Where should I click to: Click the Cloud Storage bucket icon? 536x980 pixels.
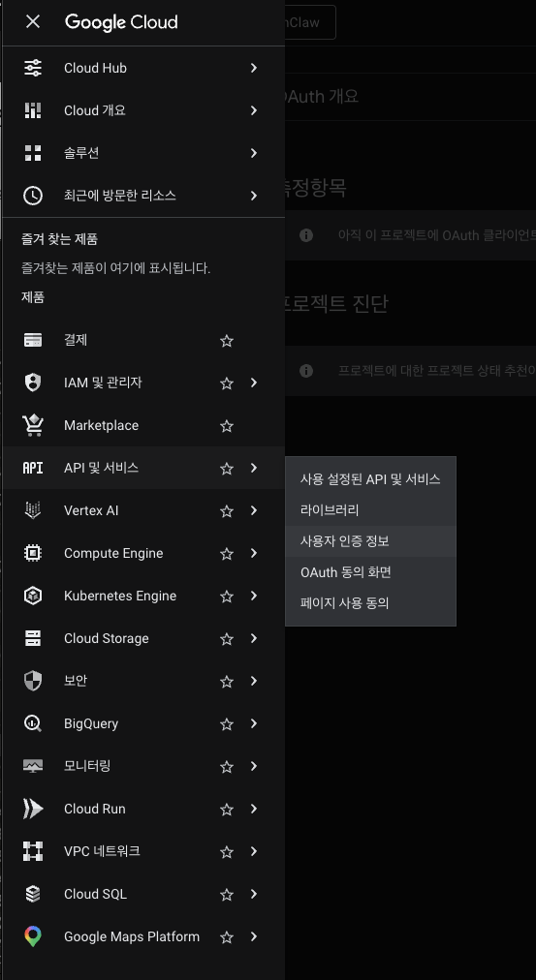[x=33, y=638]
